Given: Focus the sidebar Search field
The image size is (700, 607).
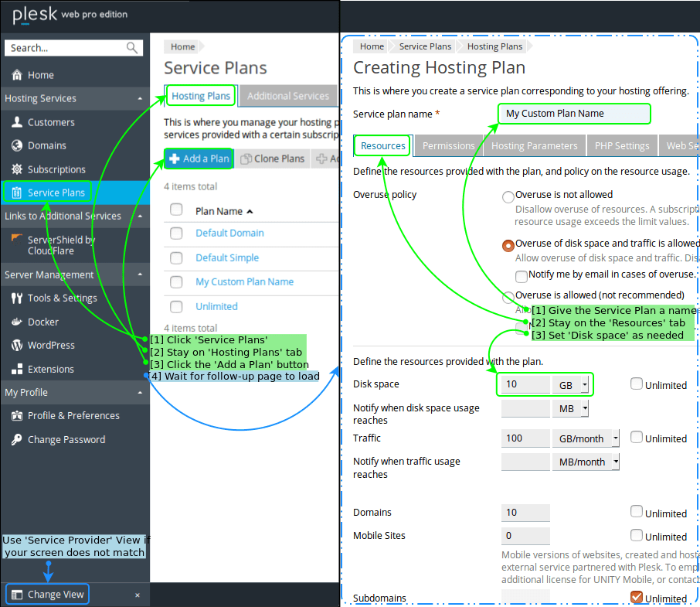Looking at the screenshot, I should [x=73, y=48].
